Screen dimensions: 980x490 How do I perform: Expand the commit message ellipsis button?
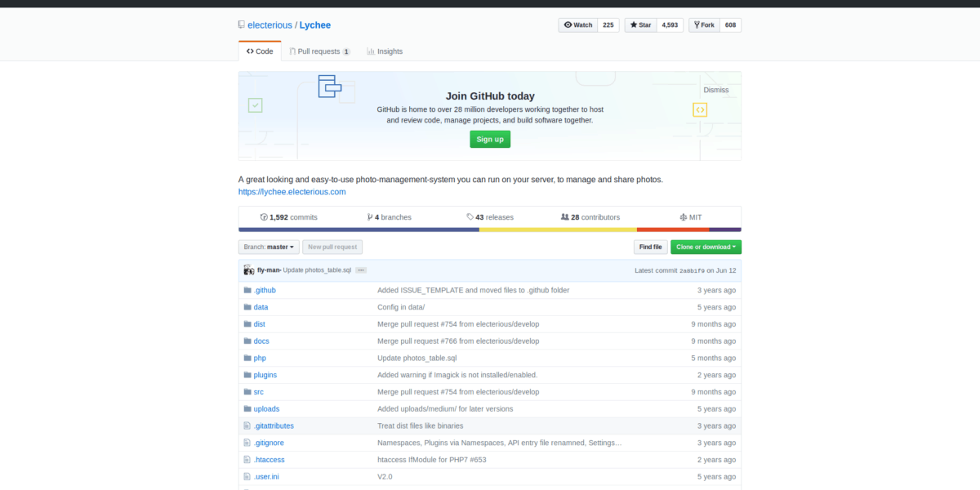[x=361, y=270]
